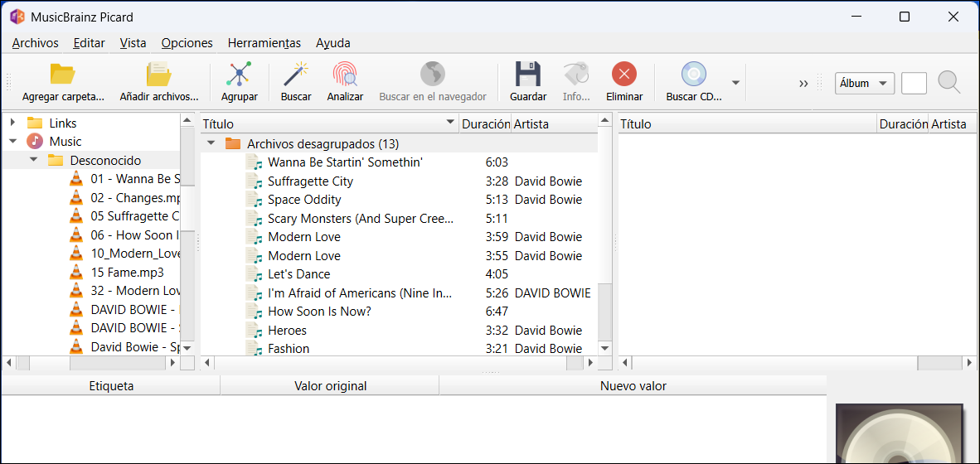This screenshot has width=980, height=464.
Task: Click the search magnifier icon in toolbar
Action: [948, 82]
